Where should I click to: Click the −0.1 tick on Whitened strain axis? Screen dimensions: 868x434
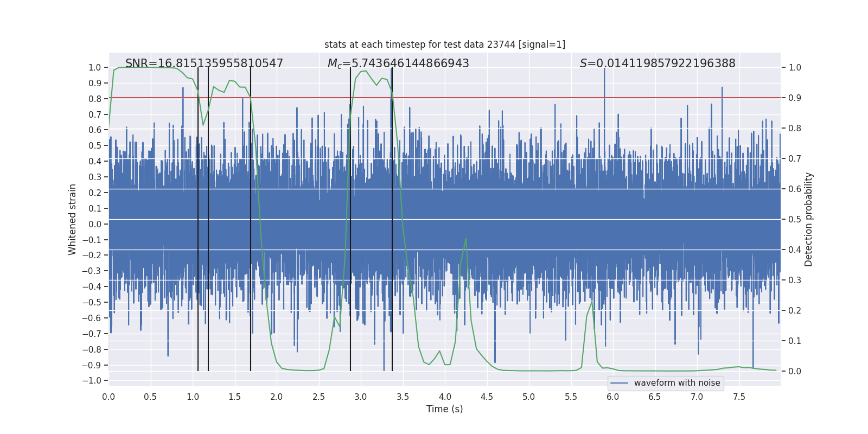click(92, 240)
